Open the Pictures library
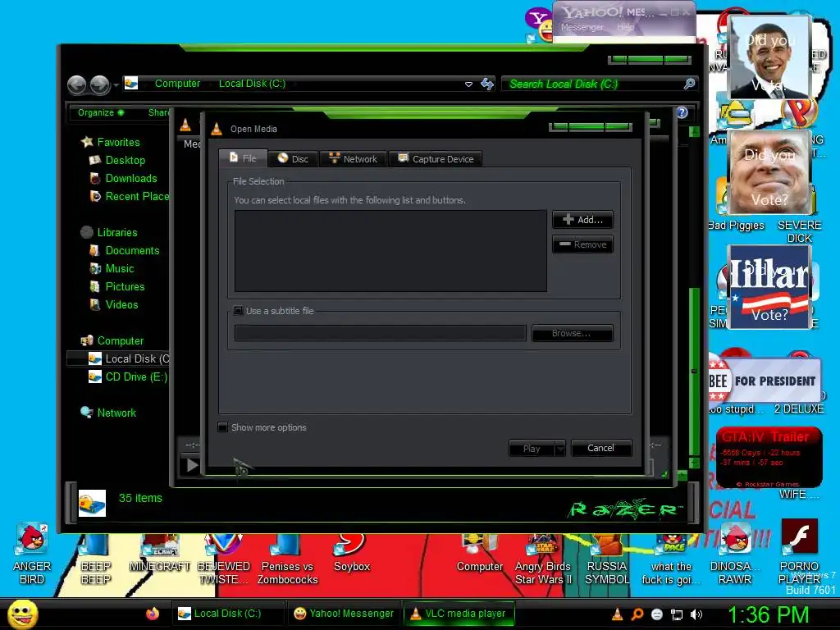 coord(125,286)
